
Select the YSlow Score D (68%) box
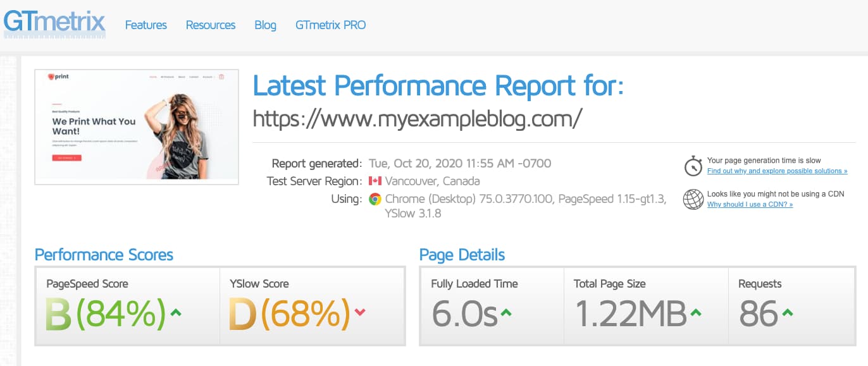click(312, 306)
